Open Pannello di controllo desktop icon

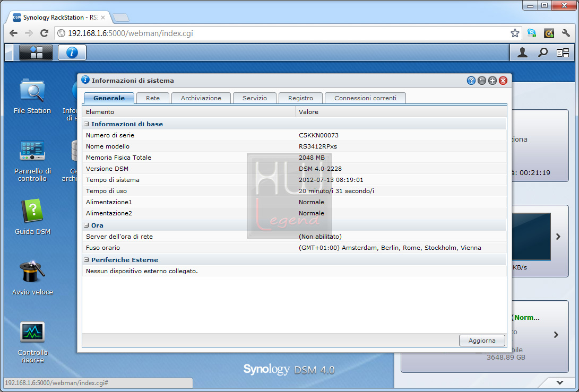coord(32,161)
